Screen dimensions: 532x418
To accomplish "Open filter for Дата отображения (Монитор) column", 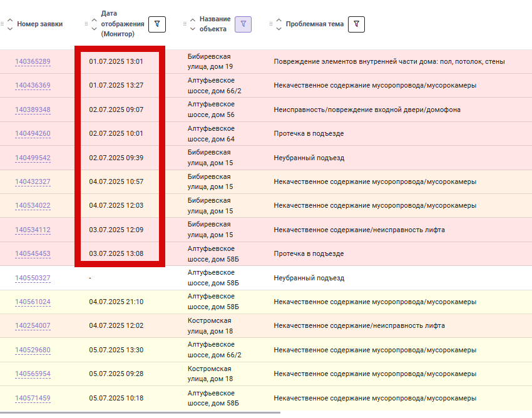I will pyautogui.click(x=157, y=24).
